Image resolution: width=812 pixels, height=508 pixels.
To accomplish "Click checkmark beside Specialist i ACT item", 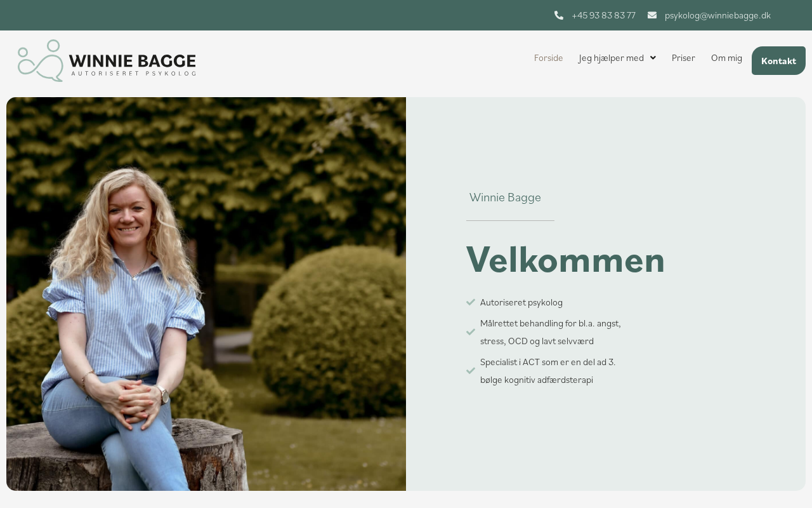I will [x=471, y=371].
